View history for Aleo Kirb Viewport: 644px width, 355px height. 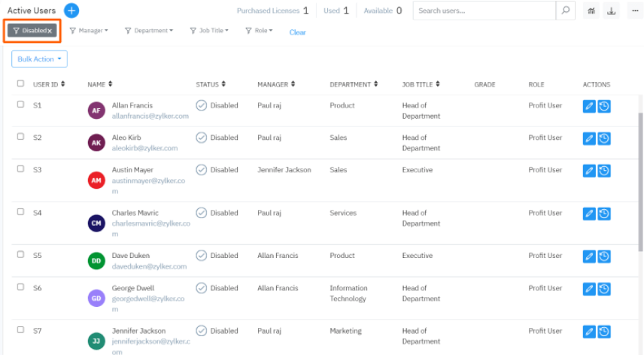coord(603,138)
